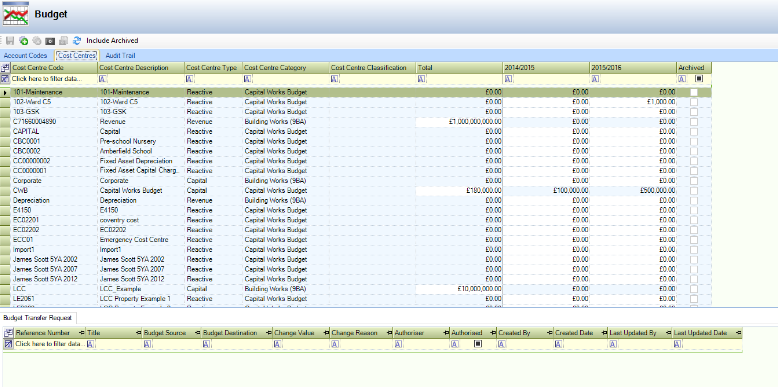Switch to the Audit Trail tab
This screenshot has width=778, height=387.
[x=120, y=56]
